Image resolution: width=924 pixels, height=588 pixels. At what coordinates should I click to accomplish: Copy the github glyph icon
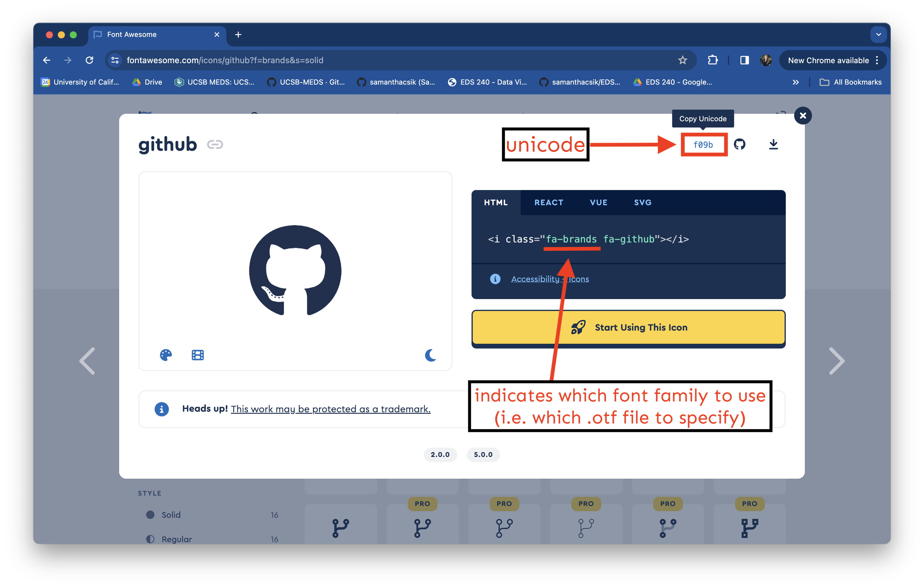pyautogui.click(x=739, y=144)
